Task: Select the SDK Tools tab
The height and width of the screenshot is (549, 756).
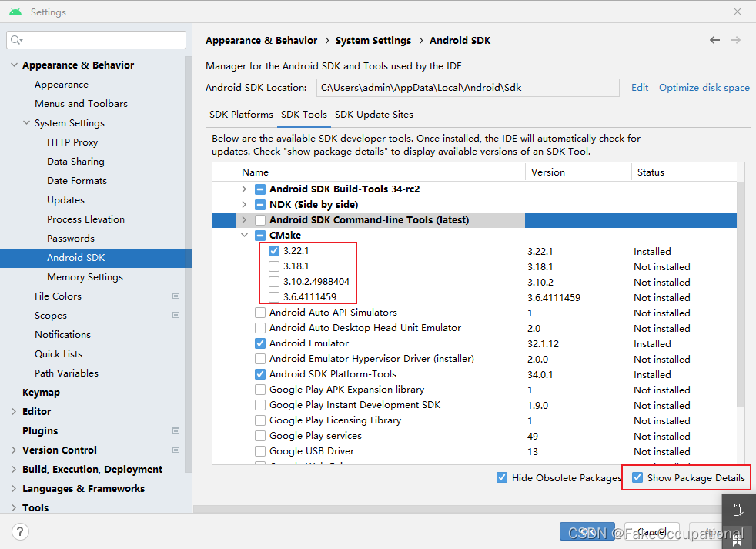Action: [x=304, y=115]
